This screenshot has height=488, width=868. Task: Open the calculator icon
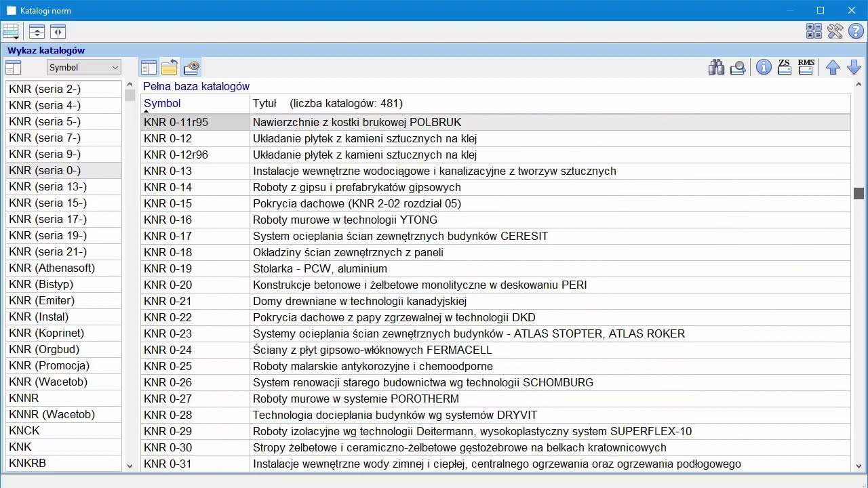[x=814, y=31]
